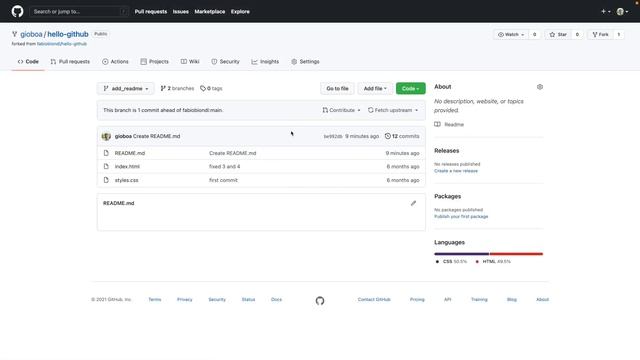Screen dimensions: 640x360
Task: Click the CSS segment of the language bar
Action: point(462,254)
